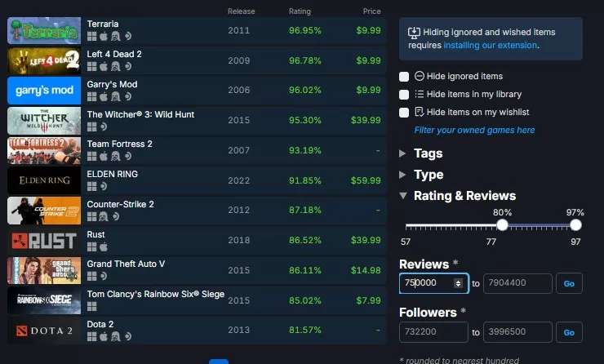The height and width of the screenshot is (364, 604).
Task: Click the Apple icon under Rust
Action: 104,246
